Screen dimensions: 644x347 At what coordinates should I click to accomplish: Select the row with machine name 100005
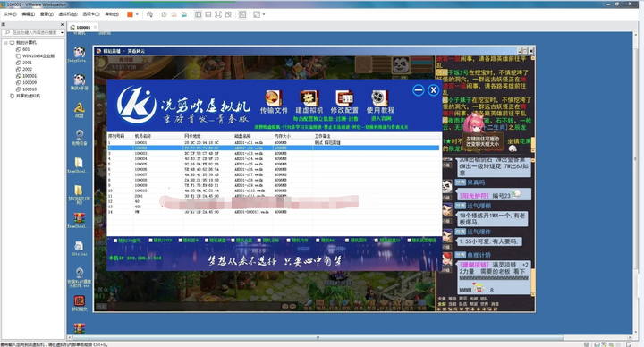point(273,164)
